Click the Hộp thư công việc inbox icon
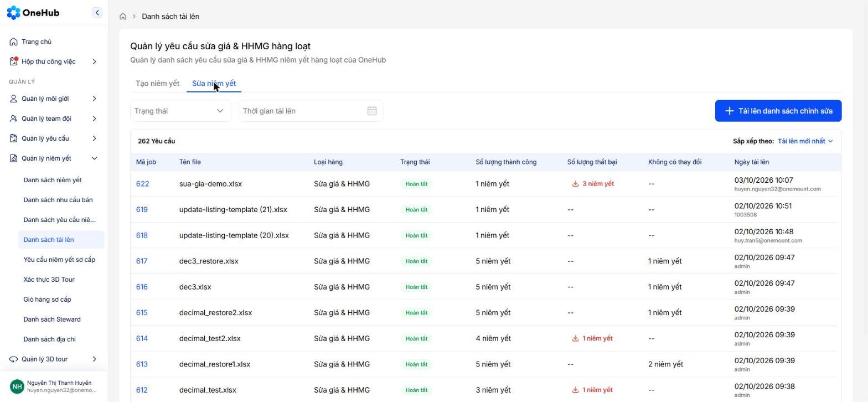 tap(13, 61)
